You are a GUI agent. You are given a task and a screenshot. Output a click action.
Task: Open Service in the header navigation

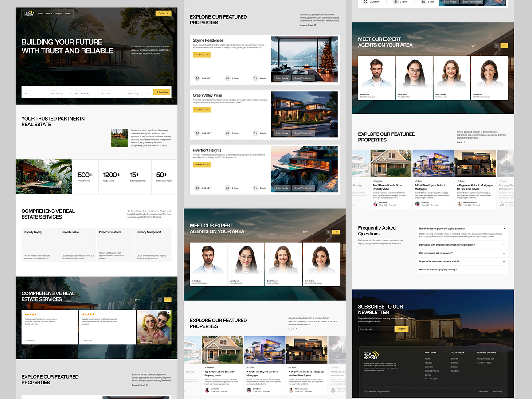tap(67, 14)
